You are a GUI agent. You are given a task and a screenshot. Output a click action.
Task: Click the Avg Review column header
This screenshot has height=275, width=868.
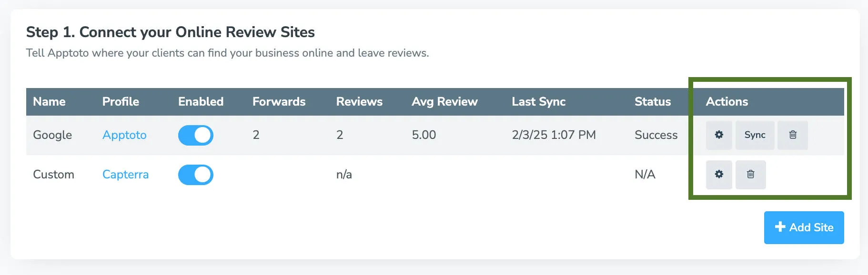(x=445, y=101)
